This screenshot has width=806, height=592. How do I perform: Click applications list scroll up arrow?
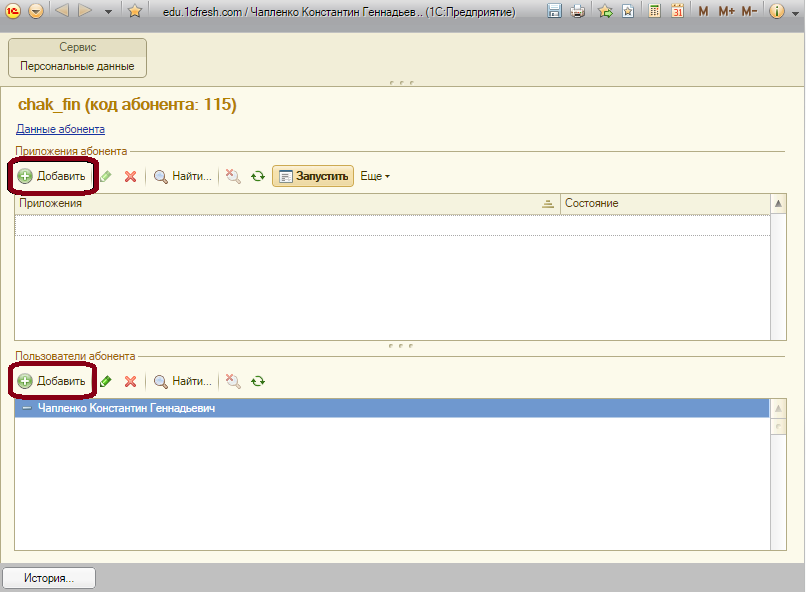pos(778,204)
